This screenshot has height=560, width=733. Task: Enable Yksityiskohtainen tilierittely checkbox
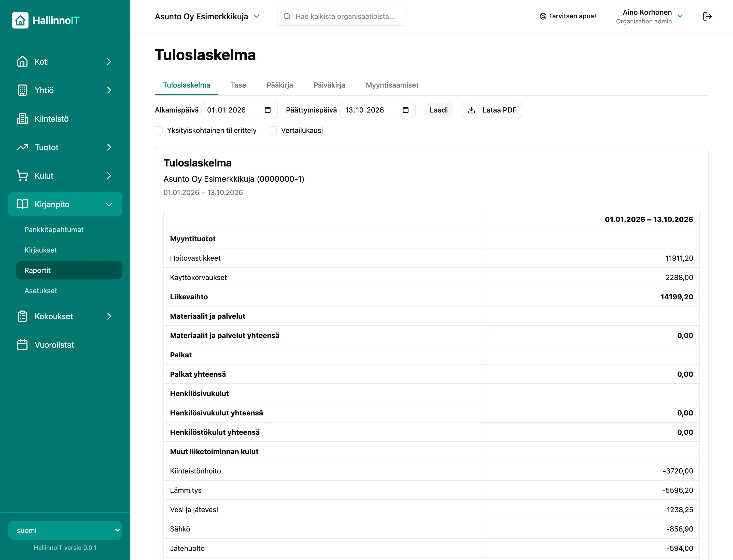click(x=159, y=130)
